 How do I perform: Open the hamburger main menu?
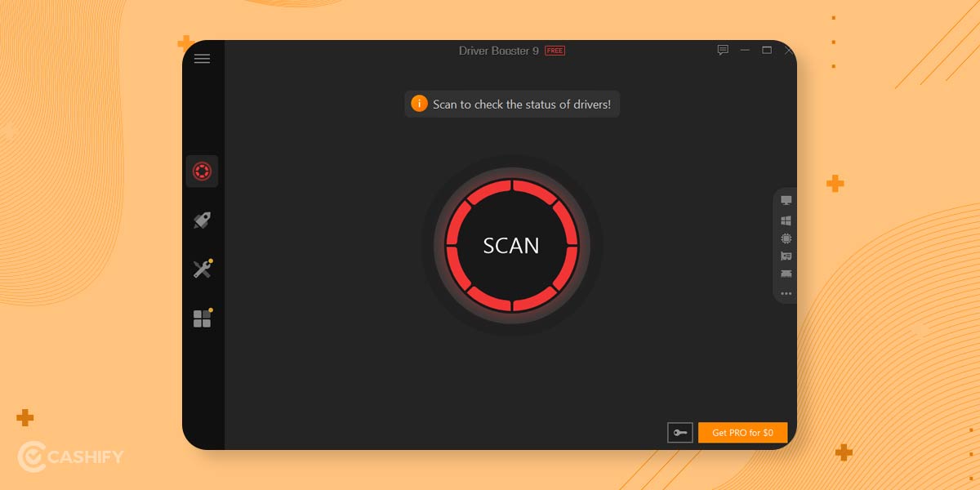pos(202,58)
